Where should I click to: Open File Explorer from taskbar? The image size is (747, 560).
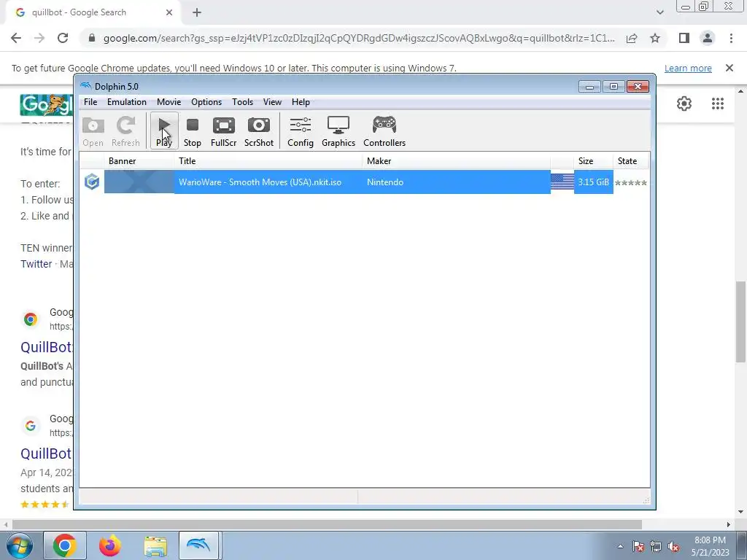click(x=155, y=545)
